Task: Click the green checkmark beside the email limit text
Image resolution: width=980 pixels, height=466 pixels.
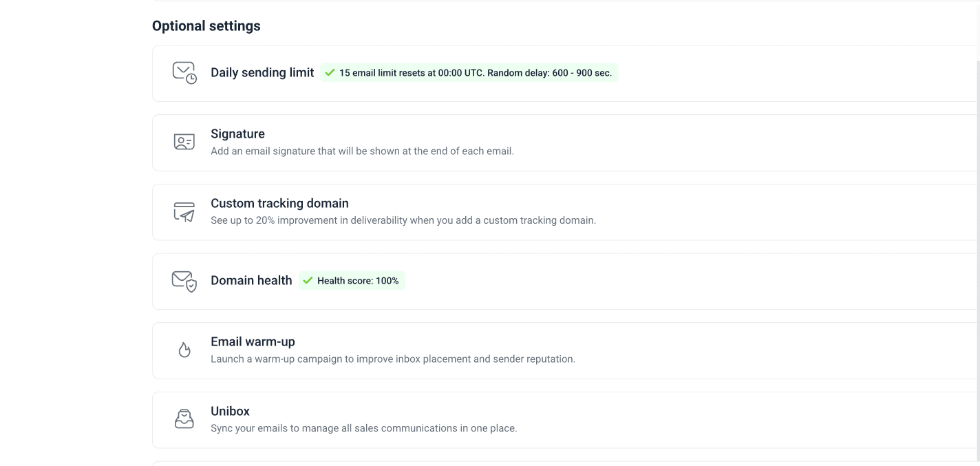Action: click(330, 73)
